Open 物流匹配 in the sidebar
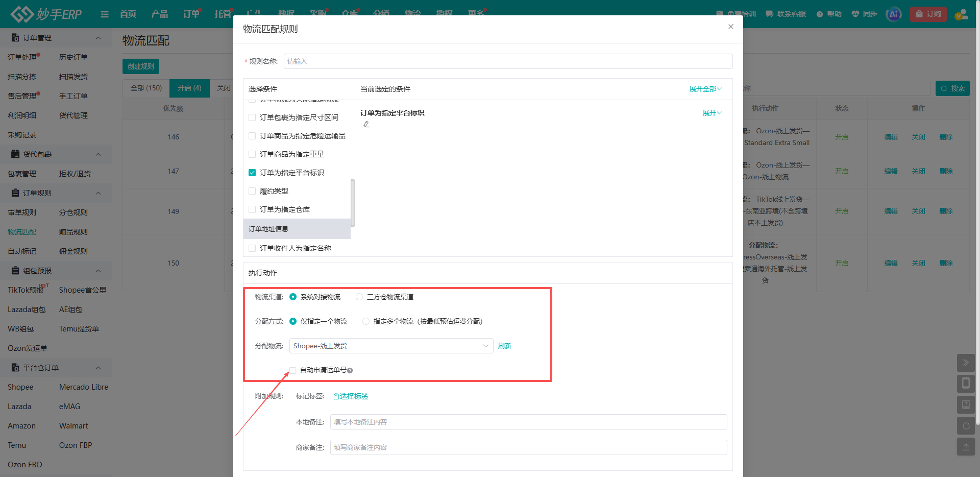The width and height of the screenshot is (980, 477). click(x=22, y=232)
